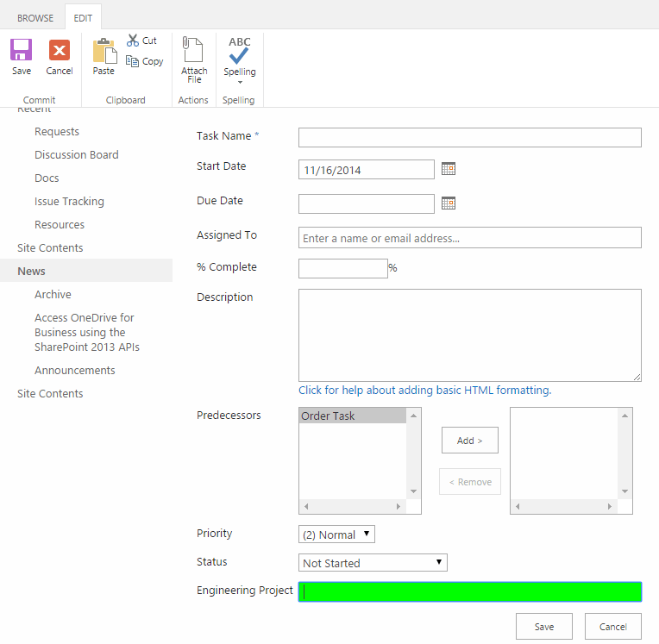Open the basic HTML formatting help link
The image size is (659, 644).
(424, 391)
